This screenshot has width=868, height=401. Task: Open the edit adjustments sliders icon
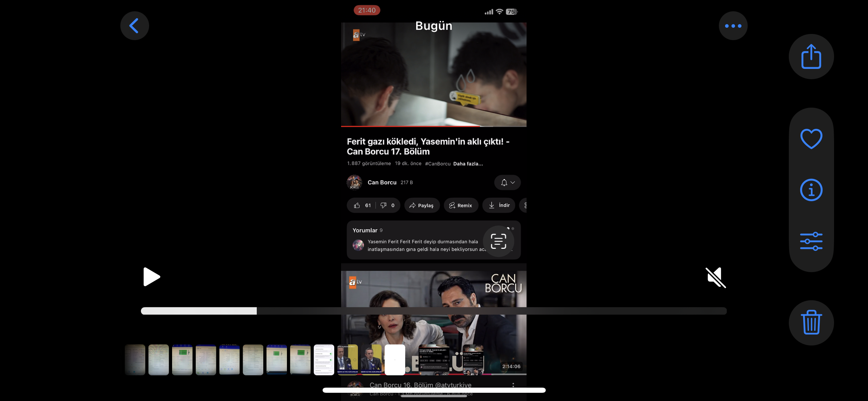[811, 241]
